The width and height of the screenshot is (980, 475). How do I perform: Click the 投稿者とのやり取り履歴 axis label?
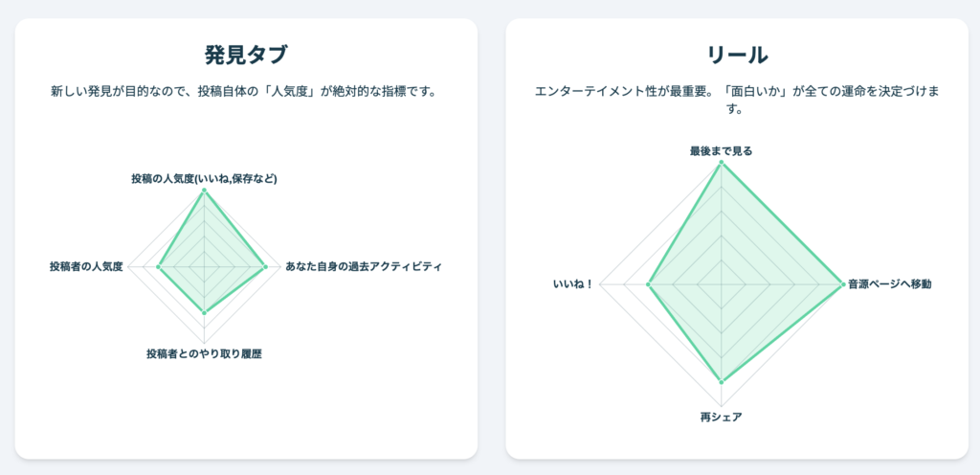[x=205, y=354]
